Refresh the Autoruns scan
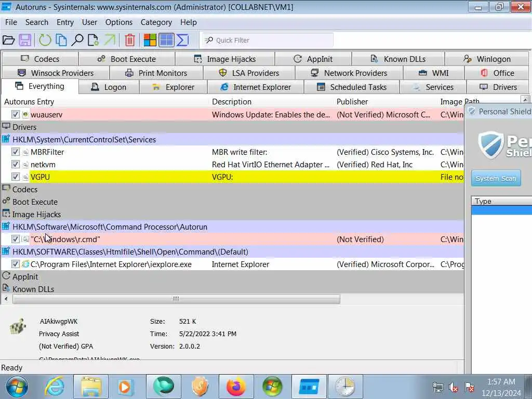Screen dimensions: 532x399 [45, 40]
